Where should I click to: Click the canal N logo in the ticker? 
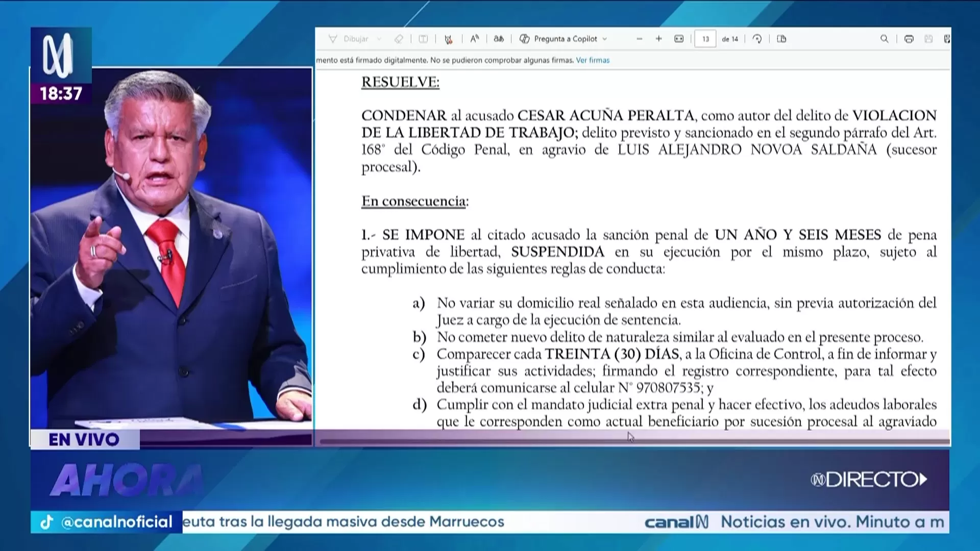click(x=677, y=522)
